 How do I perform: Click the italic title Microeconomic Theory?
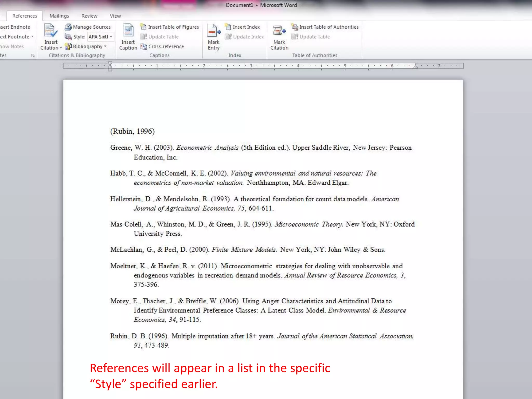(309, 224)
